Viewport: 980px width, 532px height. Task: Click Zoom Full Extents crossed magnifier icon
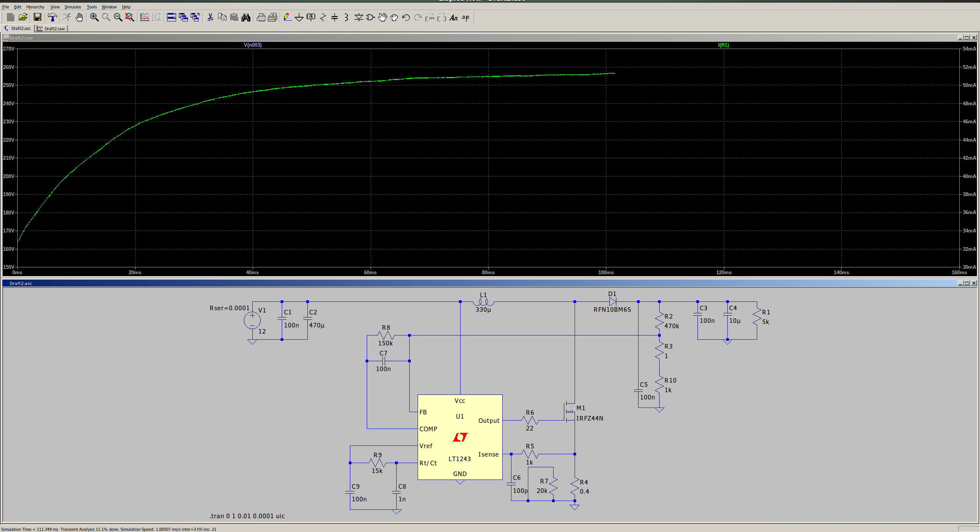coord(130,17)
